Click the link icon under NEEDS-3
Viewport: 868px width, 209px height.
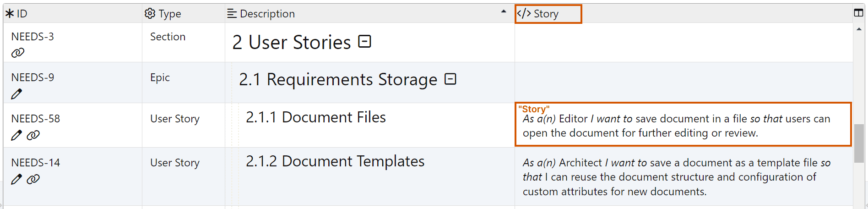coord(17,53)
